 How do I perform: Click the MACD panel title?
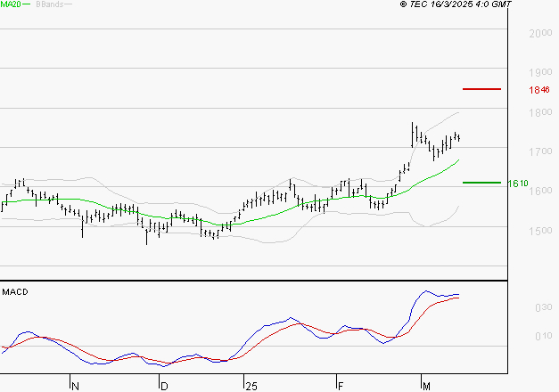pyautogui.click(x=15, y=292)
